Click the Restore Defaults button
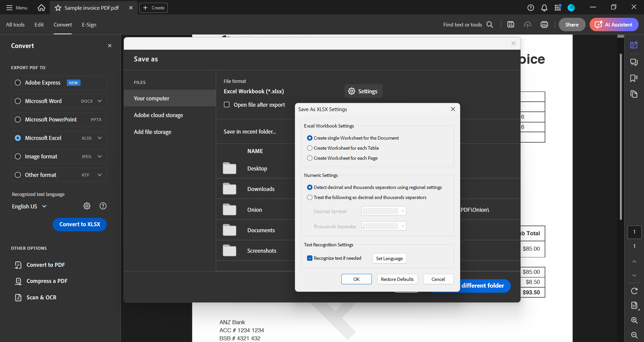The width and height of the screenshot is (644, 342). click(x=397, y=279)
